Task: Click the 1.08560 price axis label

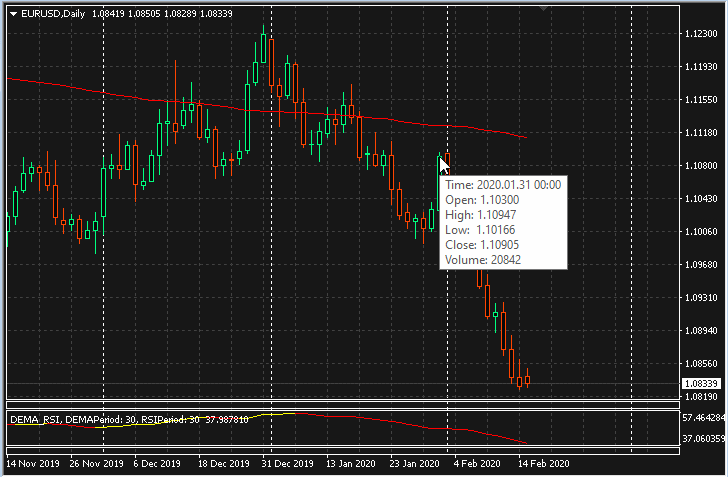Action: pos(701,364)
